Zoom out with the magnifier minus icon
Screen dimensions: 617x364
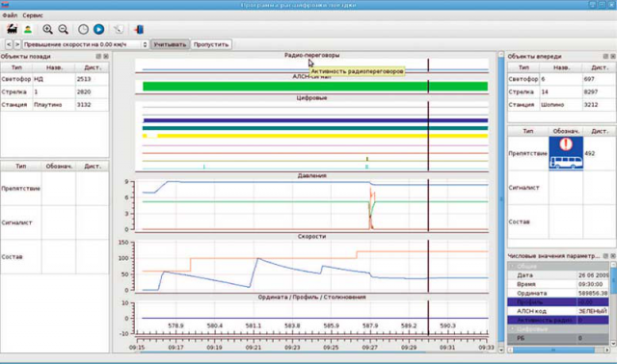pos(63,29)
